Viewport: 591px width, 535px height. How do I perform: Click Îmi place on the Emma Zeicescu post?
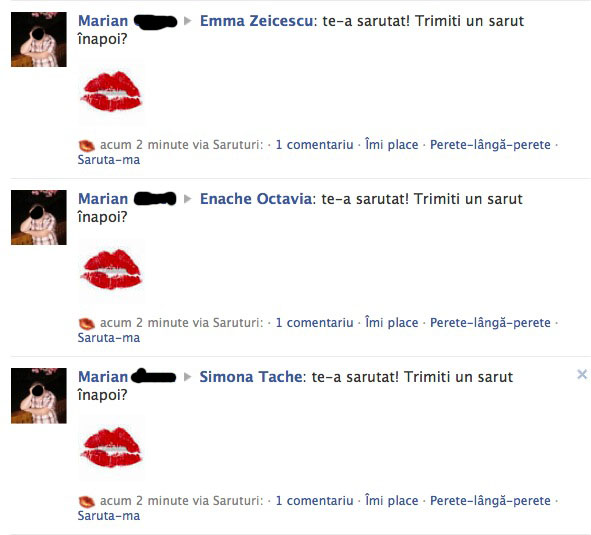point(392,145)
